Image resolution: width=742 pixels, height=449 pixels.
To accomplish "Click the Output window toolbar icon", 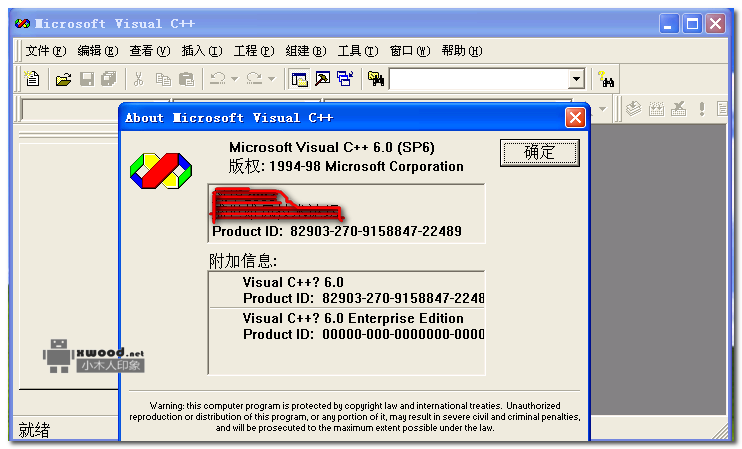I will [322, 79].
